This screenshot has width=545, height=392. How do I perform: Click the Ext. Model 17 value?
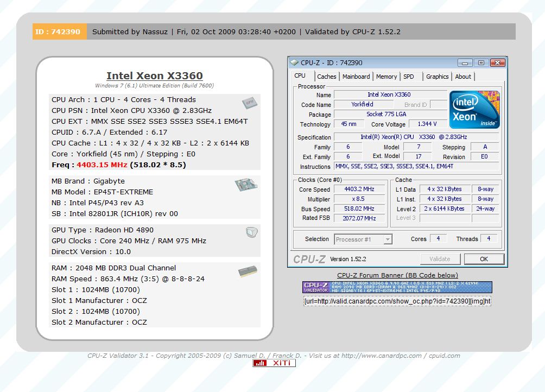click(418, 157)
